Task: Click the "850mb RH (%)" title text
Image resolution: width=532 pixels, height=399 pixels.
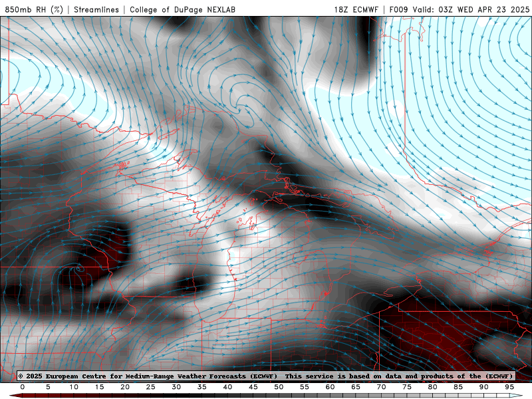Action: (34, 9)
